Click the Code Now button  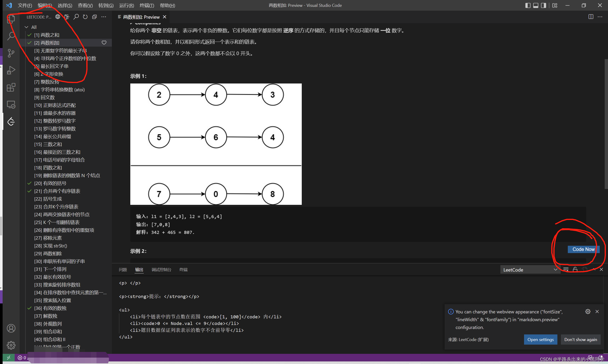pos(583,249)
